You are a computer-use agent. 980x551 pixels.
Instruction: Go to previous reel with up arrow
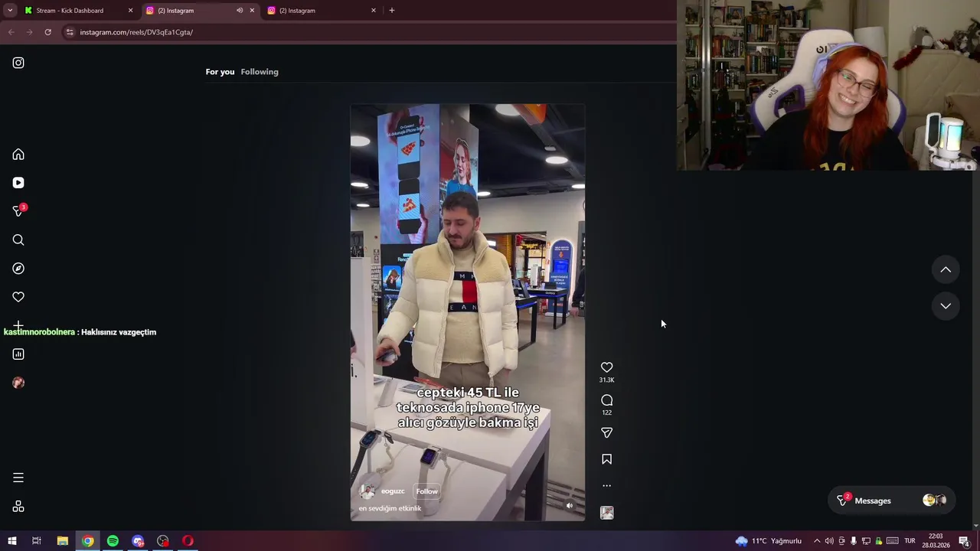click(946, 269)
